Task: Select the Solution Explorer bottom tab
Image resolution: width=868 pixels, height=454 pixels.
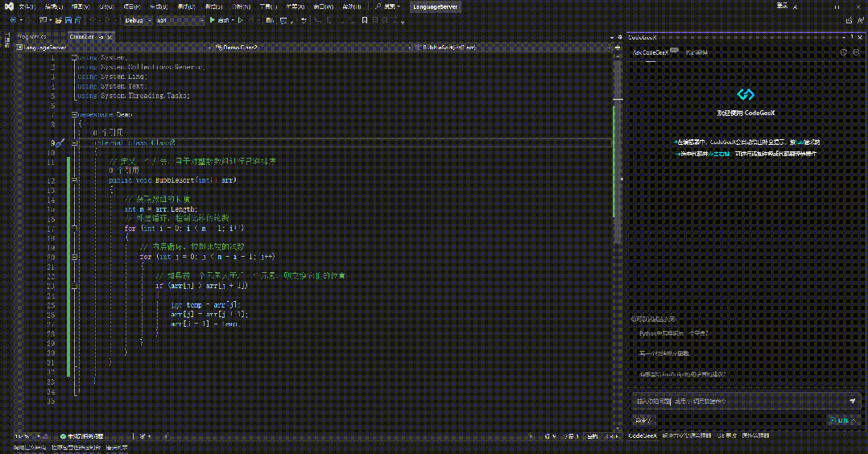Action: click(686, 435)
